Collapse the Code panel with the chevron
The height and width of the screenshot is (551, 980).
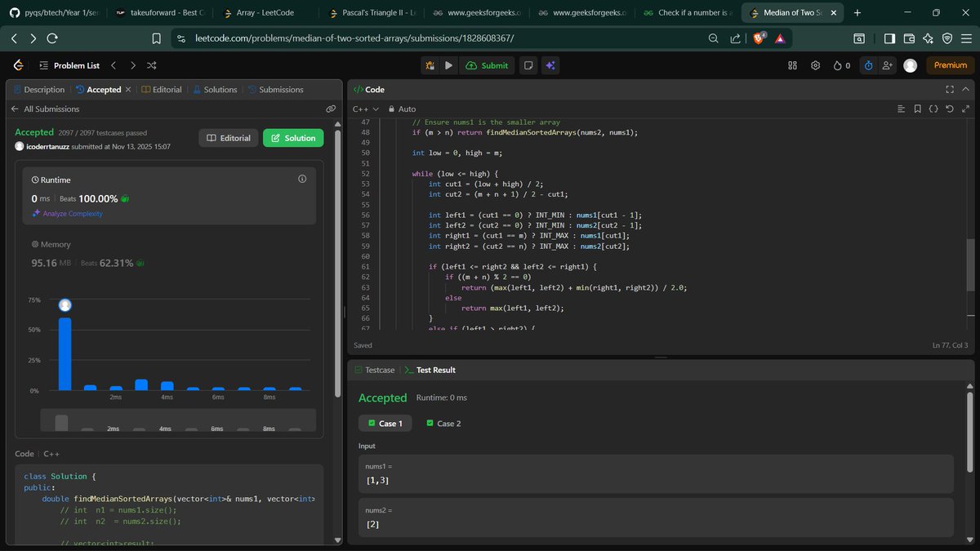click(965, 89)
